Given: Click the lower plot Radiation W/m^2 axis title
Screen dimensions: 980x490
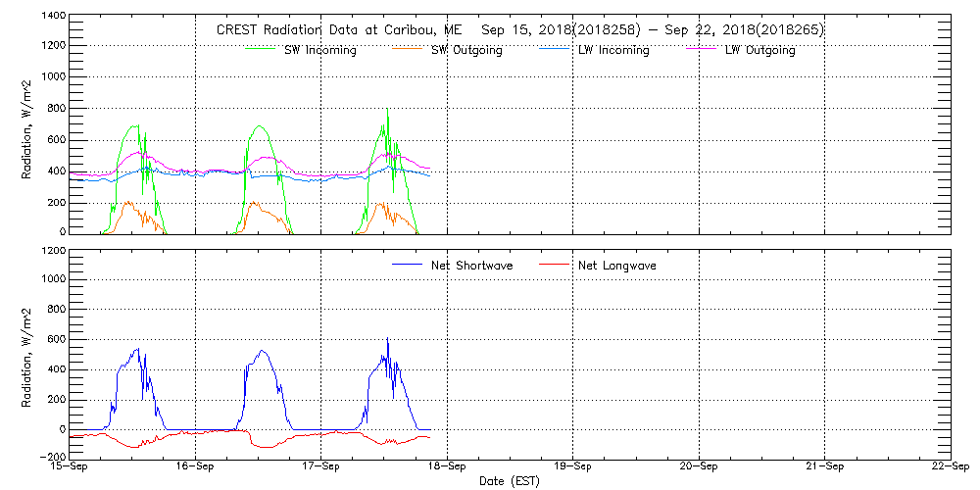Looking at the screenshot, I should pyautogui.click(x=26, y=355).
